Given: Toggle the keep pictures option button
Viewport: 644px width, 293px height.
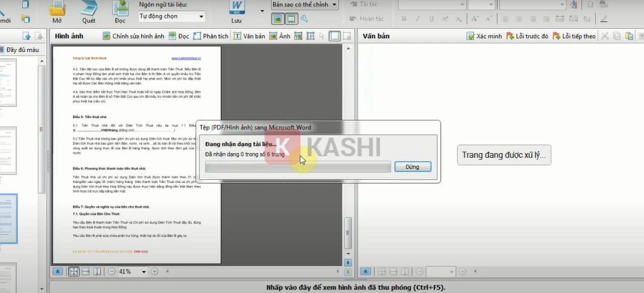Looking at the screenshot, I should pyautogui.click(x=278, y=19).
